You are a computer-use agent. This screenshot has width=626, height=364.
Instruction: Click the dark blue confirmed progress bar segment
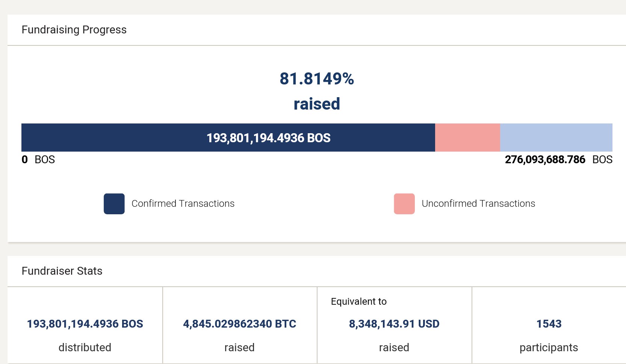[113, 138]
